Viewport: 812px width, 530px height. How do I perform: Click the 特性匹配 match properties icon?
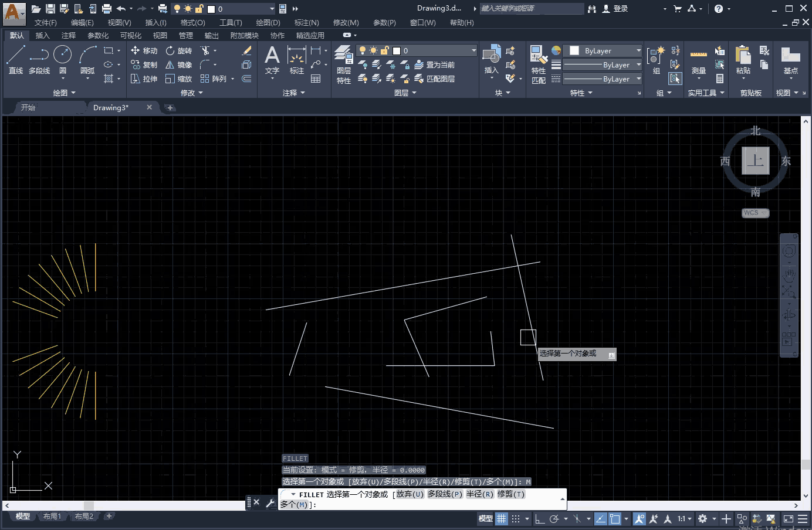(539, 64)
